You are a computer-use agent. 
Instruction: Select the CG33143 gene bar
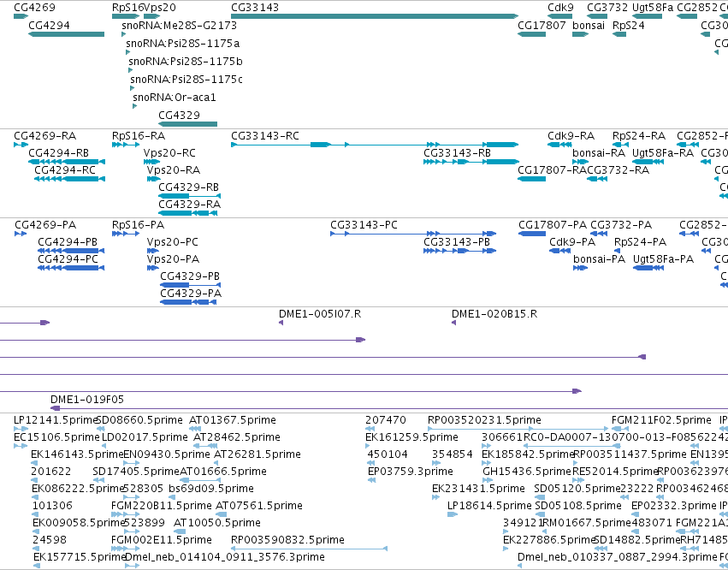coord(375,16)
